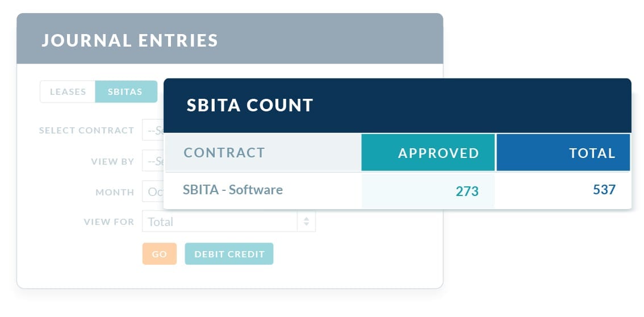Click the SBITA COUNT panel header
The image size is (644, 317).
[397, 106]
